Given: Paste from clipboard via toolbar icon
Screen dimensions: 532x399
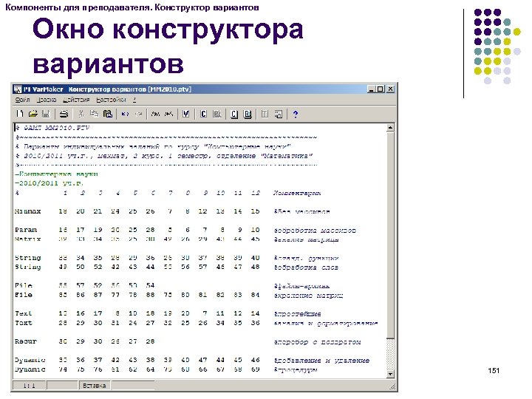Looking at the screenshot, I should point(108,114).
